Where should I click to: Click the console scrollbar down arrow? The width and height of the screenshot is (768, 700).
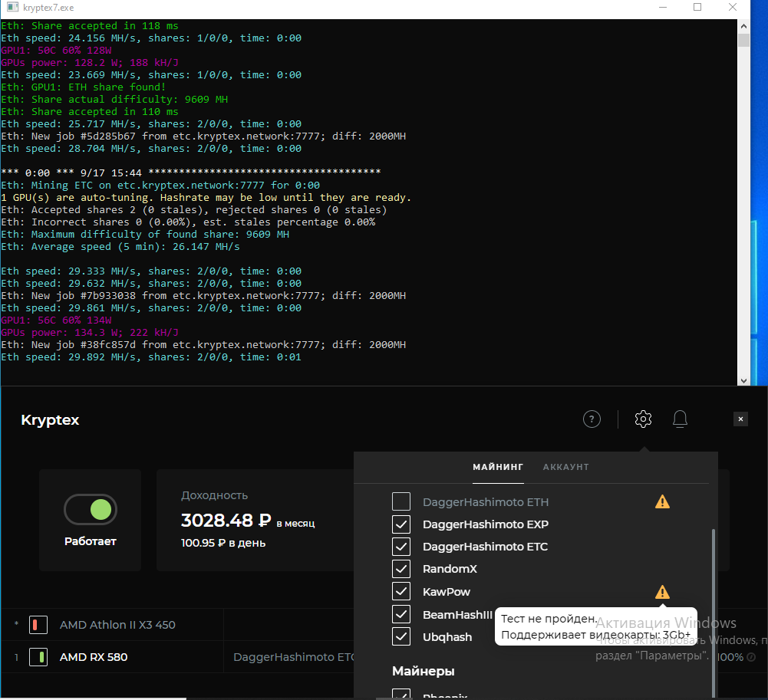tap(743, 379)
